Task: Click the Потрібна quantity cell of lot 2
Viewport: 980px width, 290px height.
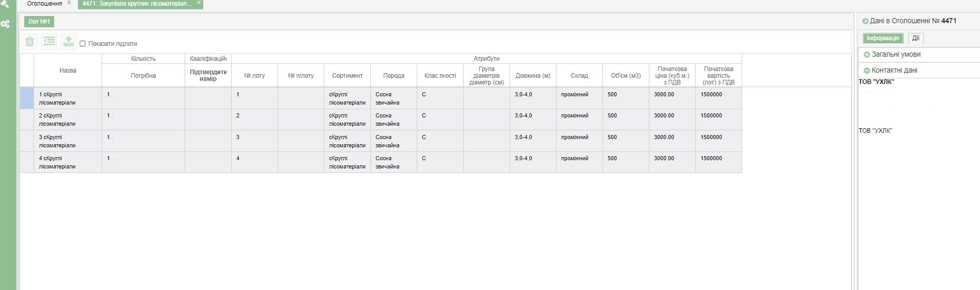Action: pos(143,119)
